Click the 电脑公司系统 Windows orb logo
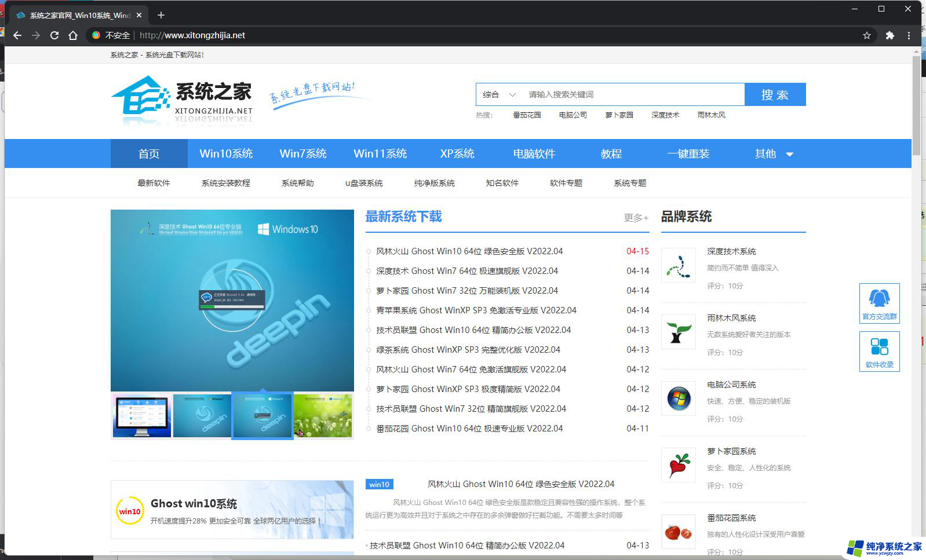 (679, 398)
